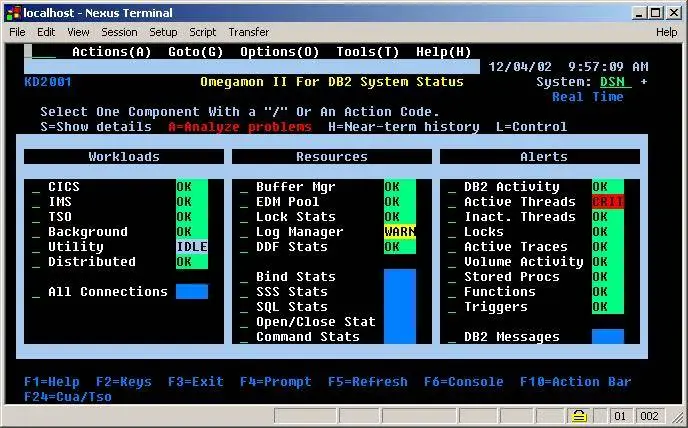The width and height of the screenshot is (688, 428).
Task: Open the Transfer menu
Action: tap(249, 32)
